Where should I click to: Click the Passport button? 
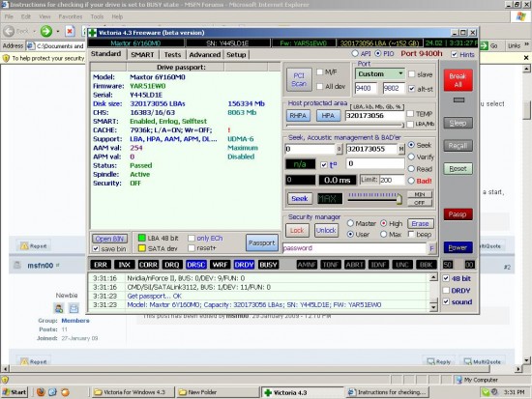pyautogui.click(x=261, y=242)
